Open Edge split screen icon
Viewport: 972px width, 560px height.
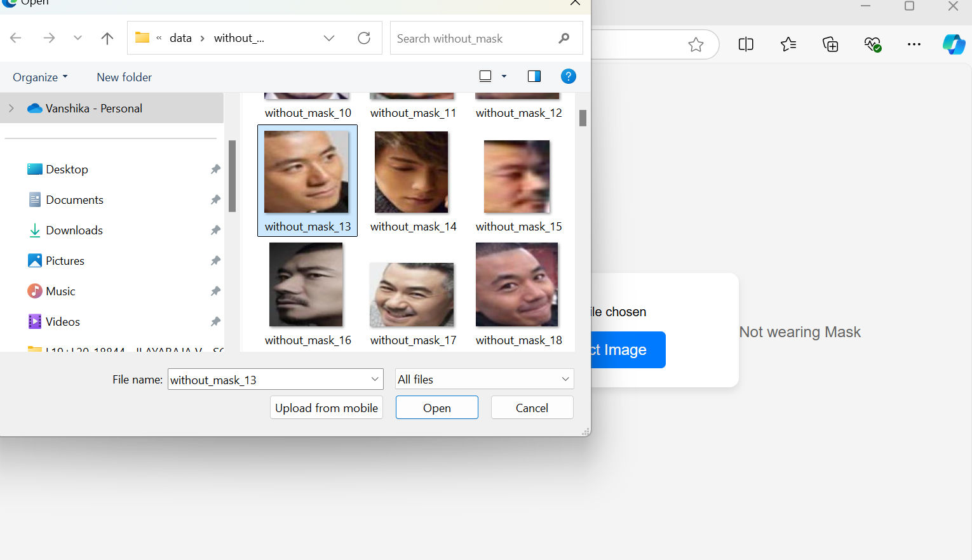pos(746,44)
